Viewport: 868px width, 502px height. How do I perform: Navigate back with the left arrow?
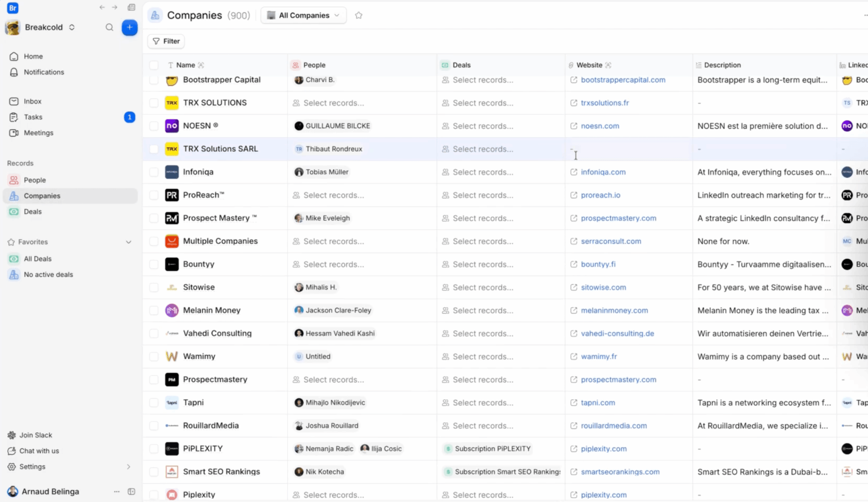point(102,7)
